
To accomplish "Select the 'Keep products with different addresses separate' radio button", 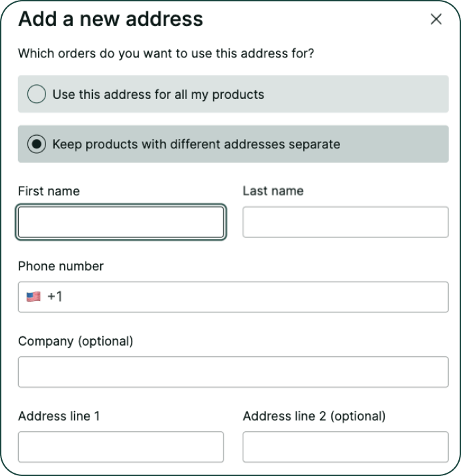I will click(37, 144).
